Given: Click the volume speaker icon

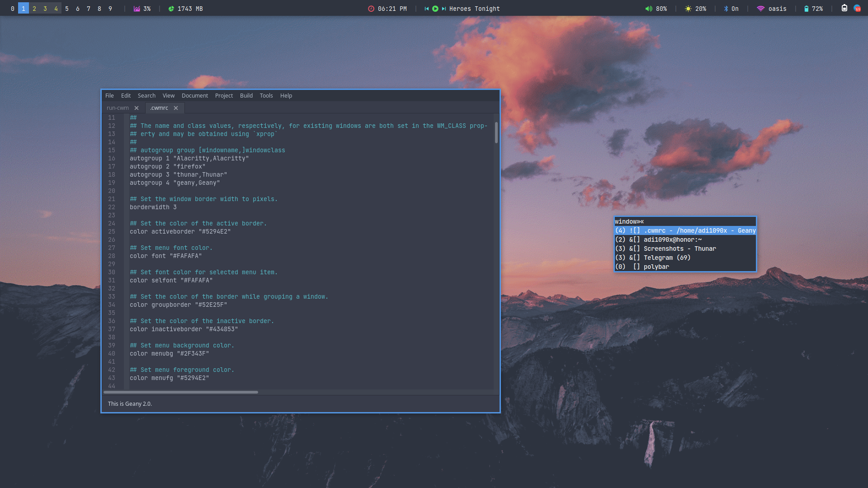Looking at the screenshot, I should (x=649, y=9).
